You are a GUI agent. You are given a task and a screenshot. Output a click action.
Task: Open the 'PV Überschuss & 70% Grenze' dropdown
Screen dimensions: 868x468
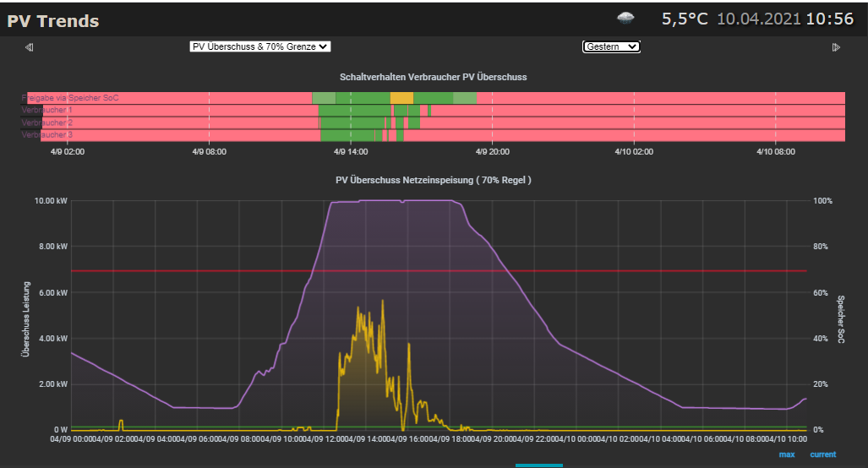coord(260,46)
